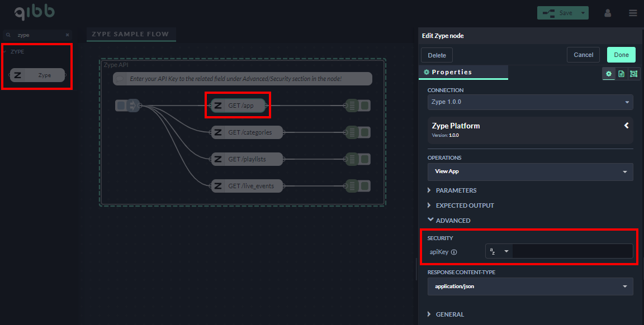The height and width of the screenshot is (325, 644).
Task: Open the node appearance icon tab
Action: [x=633, y=73]
